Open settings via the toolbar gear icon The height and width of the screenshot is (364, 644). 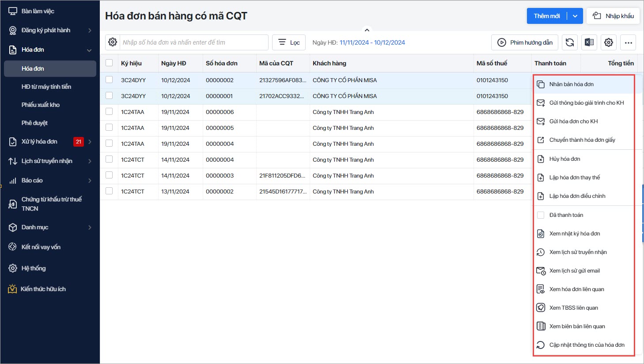[609, 42]
